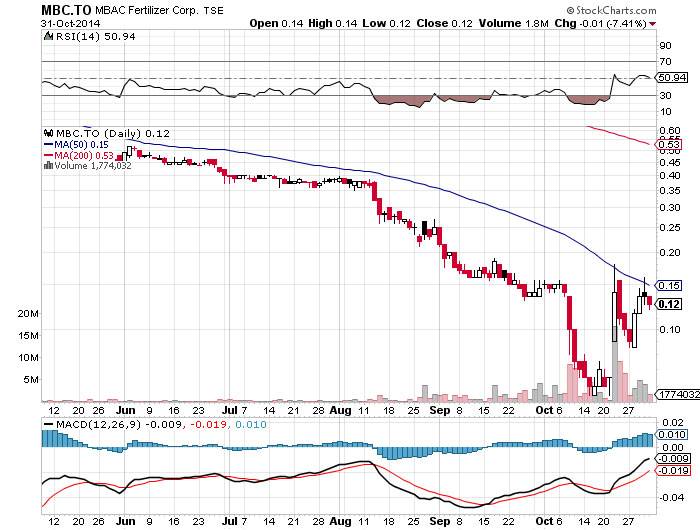Viewport: 700px width, 530px height.
Task: Select the 0.15 MA(50) price tag
Action: pos(668,285)
